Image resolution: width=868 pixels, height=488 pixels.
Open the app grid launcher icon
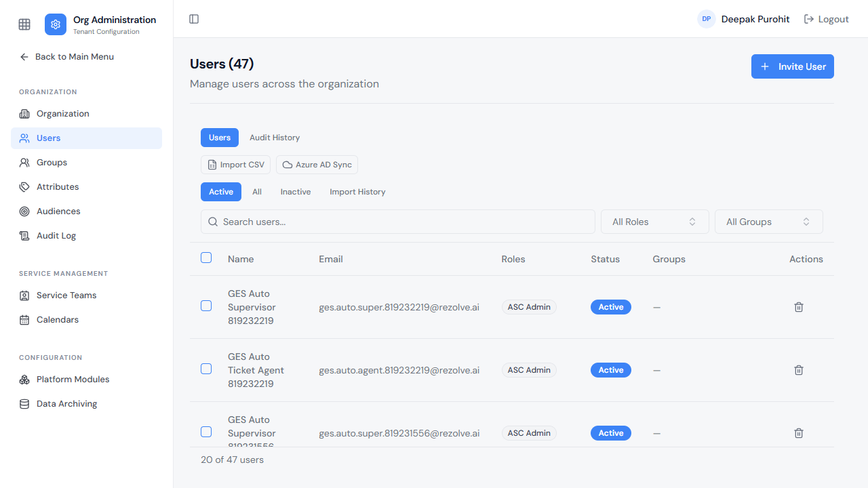click(x=24, y=24)
